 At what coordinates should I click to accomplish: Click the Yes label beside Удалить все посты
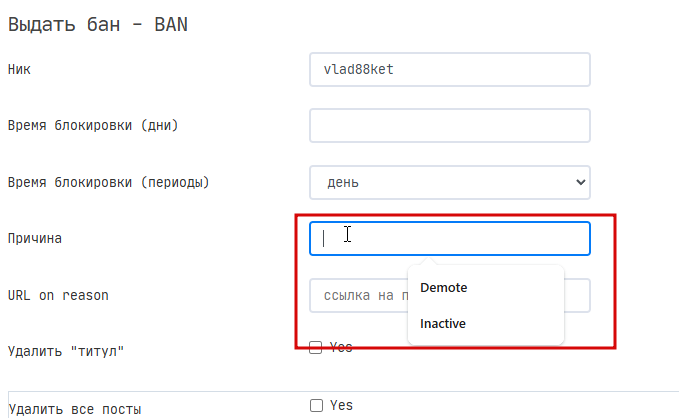click(x=341, y=405)
